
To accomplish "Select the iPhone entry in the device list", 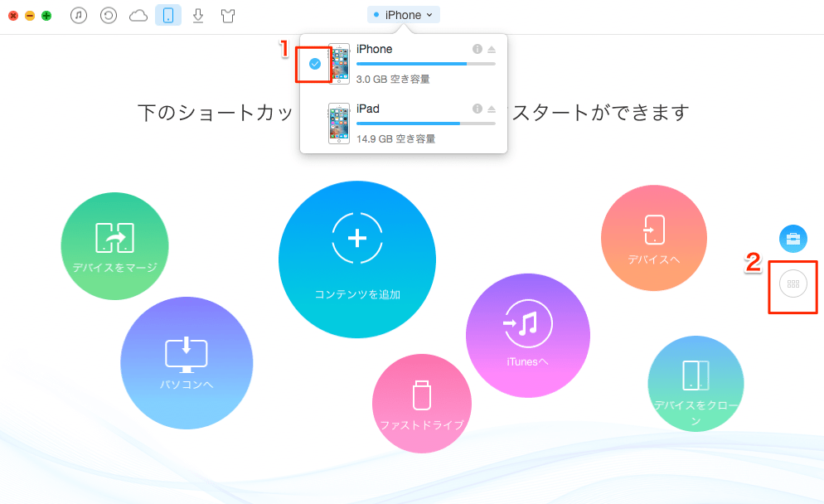I will pyautogui.click(x=373, y=50).
